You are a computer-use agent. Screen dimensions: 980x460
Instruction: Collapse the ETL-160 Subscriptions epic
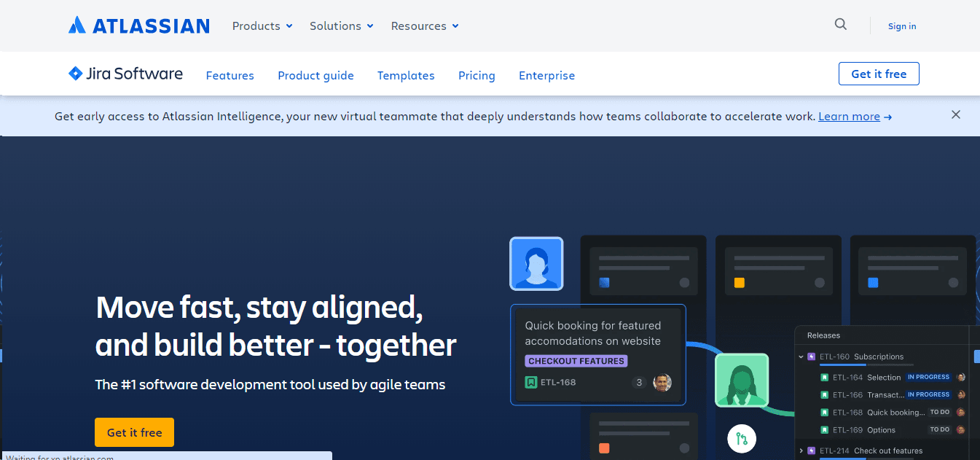pos(801,357)
